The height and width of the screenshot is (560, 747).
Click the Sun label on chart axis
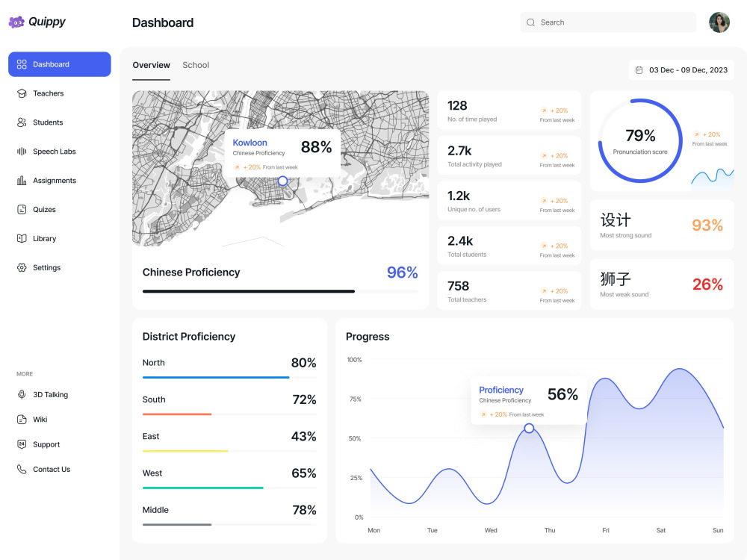click(718, 530)
